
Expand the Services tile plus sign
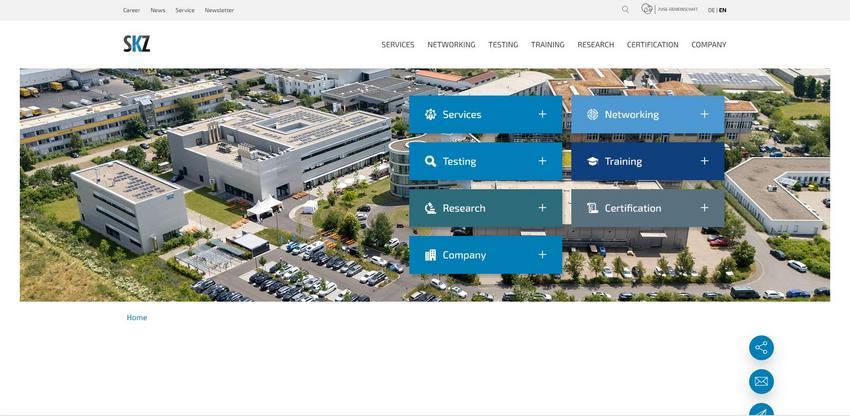[x=542, y=114]
